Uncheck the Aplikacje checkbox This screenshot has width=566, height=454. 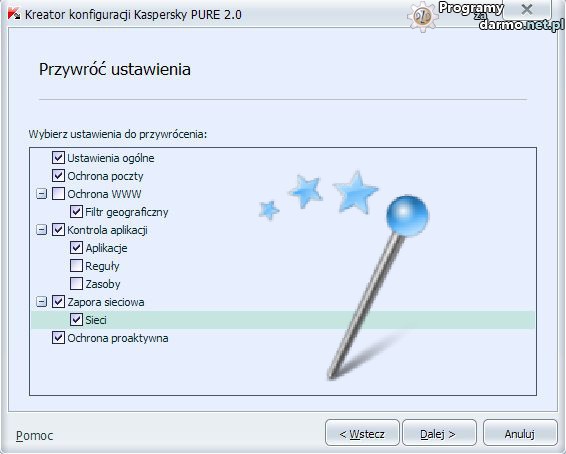coord(76,248)
